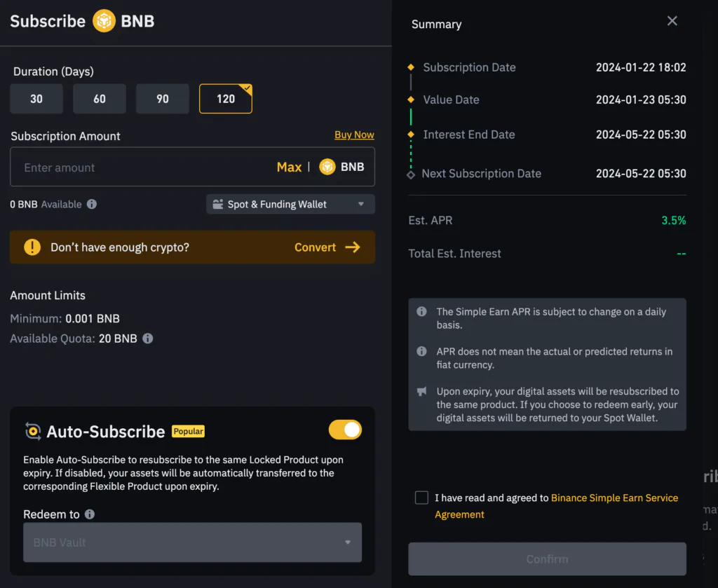The image size is (718, 588).
Task: Click the warning exclamation icon
Action: pyautogui.click(x=32, y=247)
